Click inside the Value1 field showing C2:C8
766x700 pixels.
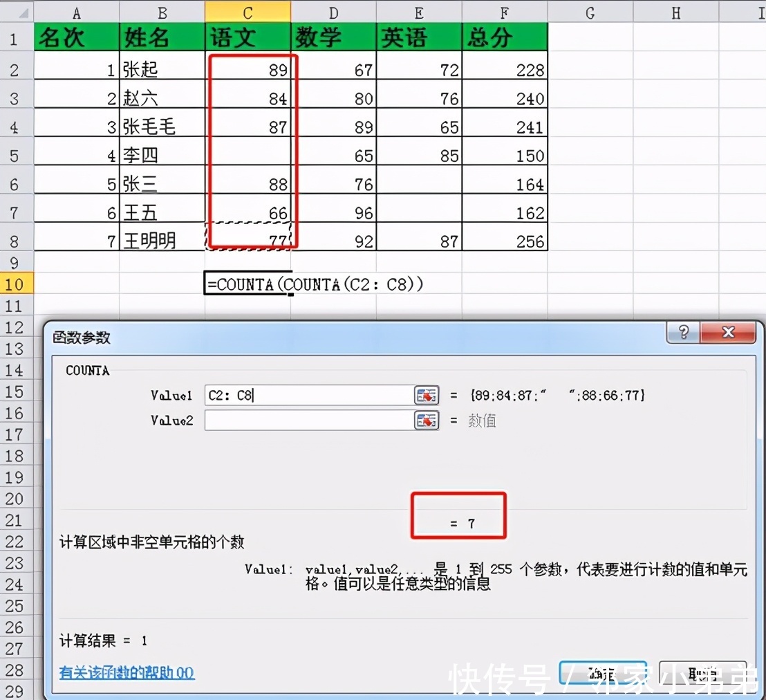pyautogui.click(x=304, y=395)
